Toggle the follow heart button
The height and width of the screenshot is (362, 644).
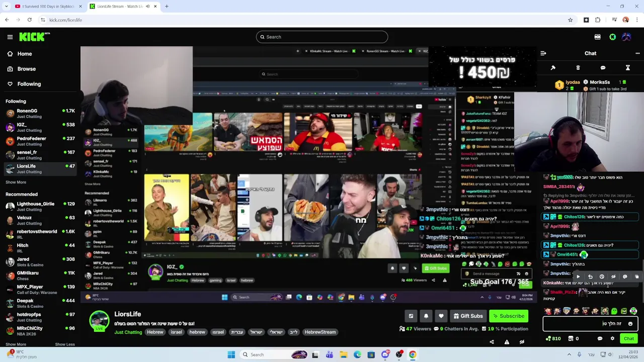tap(441, 316)
